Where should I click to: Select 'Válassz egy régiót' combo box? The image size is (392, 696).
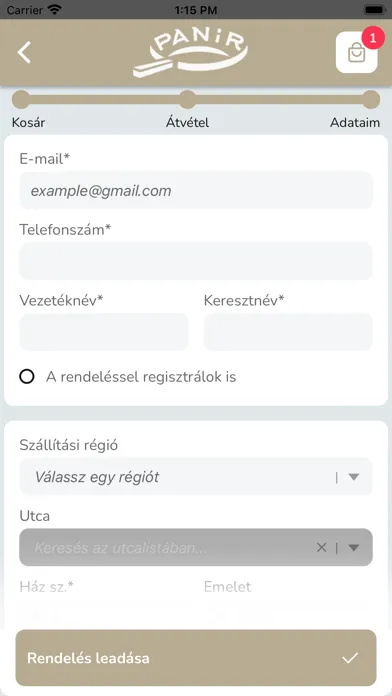click(x=196, y=477)
